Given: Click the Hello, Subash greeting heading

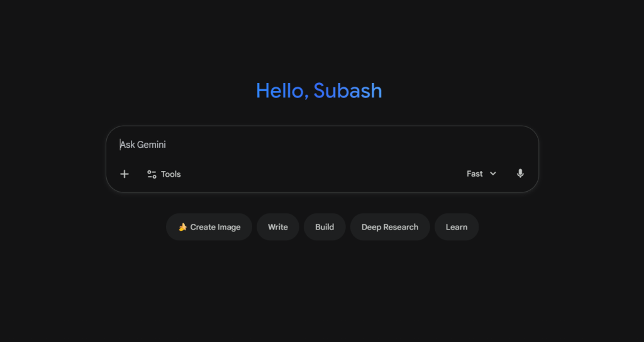Looking at the screenshot, I should pyautogui.click(x=319, y=91).
